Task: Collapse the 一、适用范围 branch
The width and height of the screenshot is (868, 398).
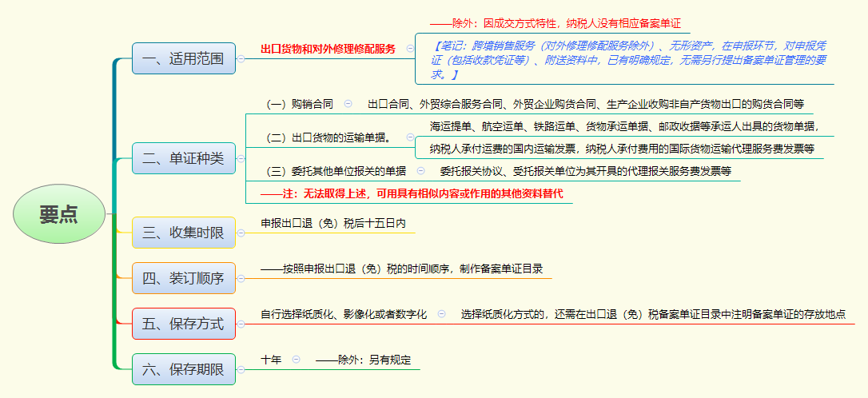Action: coord(241,58)
